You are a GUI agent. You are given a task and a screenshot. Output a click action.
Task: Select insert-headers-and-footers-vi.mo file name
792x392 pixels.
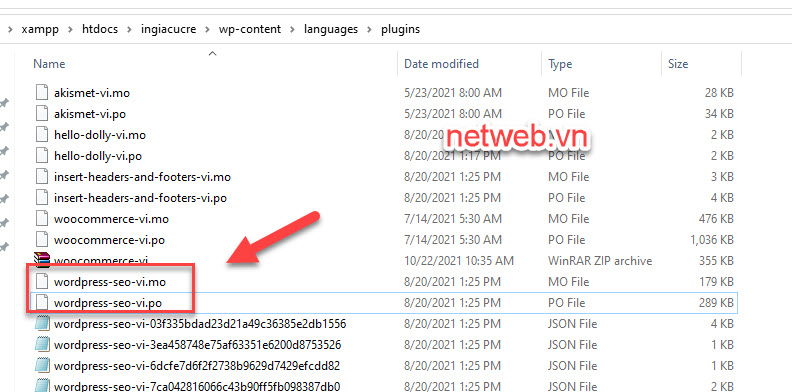click(142, 177)
